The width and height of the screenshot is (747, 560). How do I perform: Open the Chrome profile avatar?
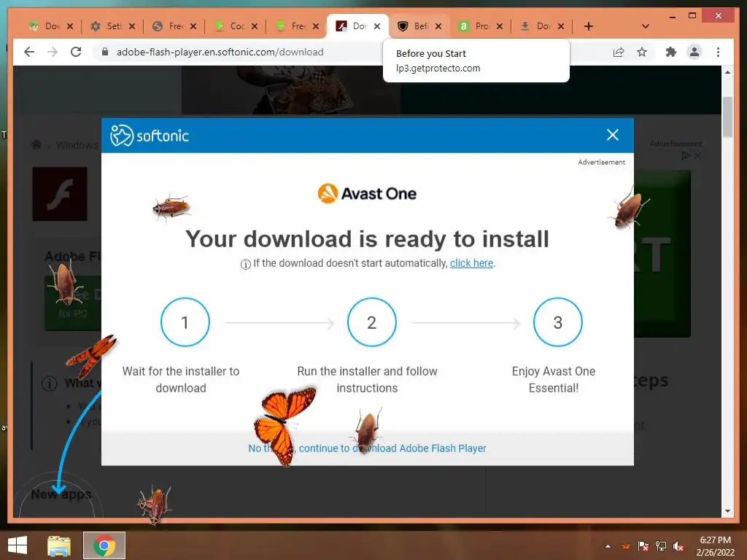694,52
